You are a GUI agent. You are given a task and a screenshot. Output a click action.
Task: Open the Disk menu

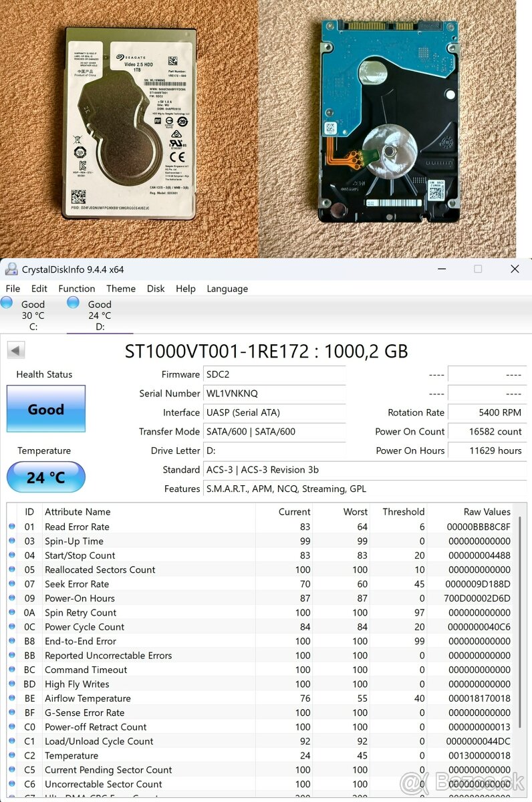(x=156, y=289)
